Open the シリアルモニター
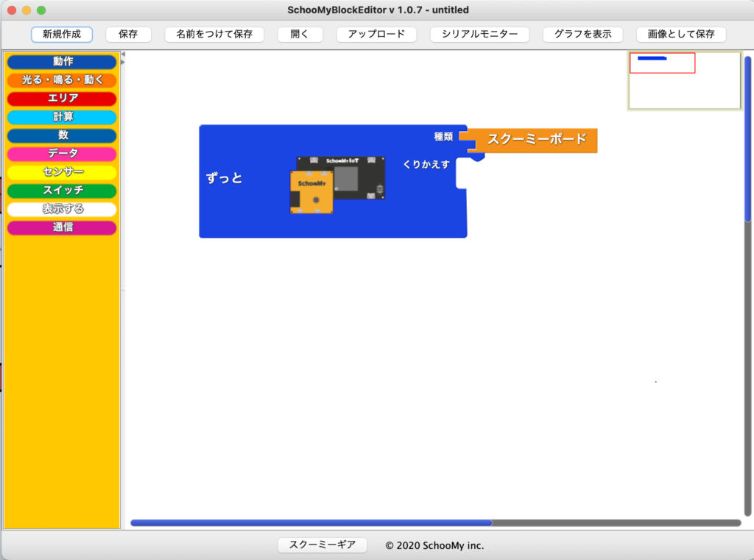Viewport: 754px width, 560px height. pyautogui.click(x=479, y=34)
